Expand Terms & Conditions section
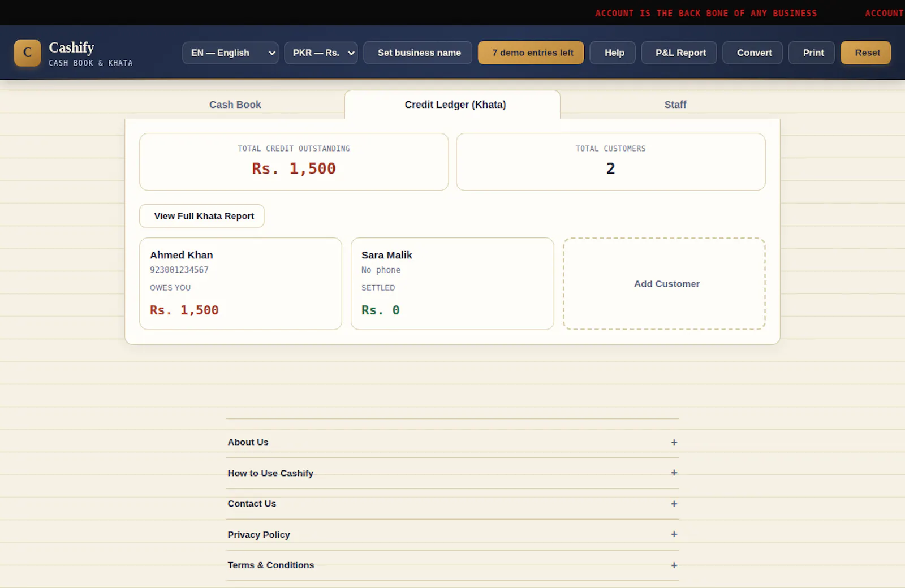Screen dimensions: 905x588 click(453, 565)
